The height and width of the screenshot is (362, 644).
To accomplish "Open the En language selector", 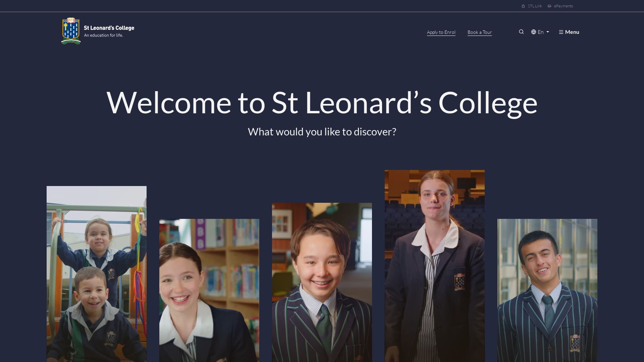I will pyautogui.click(x=540, y=32).
